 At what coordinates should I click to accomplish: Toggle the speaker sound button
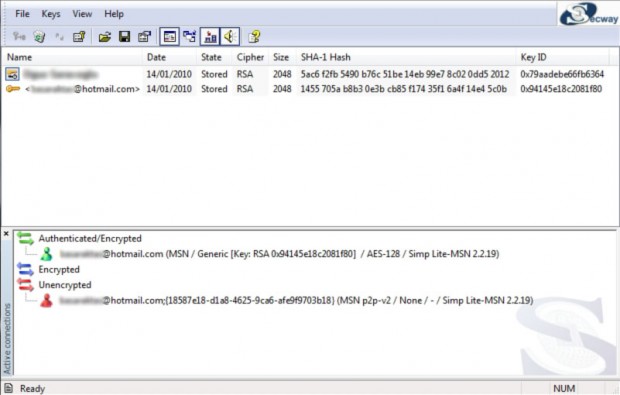(x=230, y=37)
